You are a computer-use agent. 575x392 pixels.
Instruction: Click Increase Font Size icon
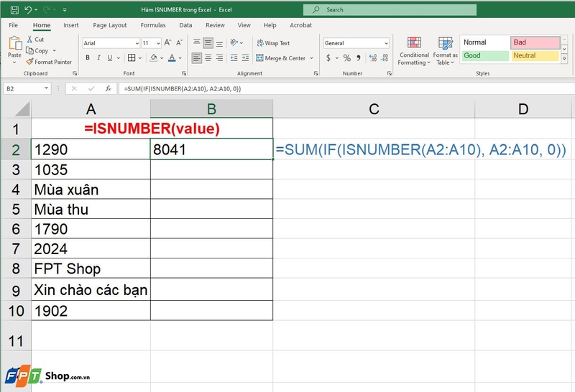(167, 43)
